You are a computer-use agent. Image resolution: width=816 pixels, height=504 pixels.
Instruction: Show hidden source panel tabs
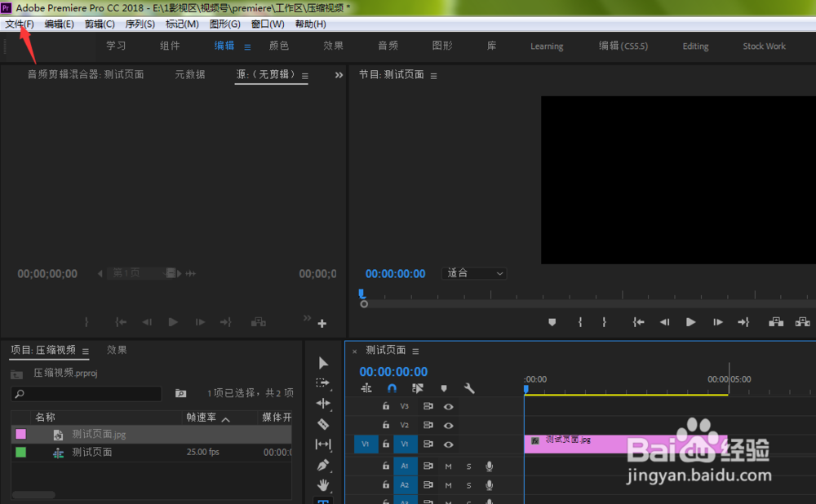339,75
